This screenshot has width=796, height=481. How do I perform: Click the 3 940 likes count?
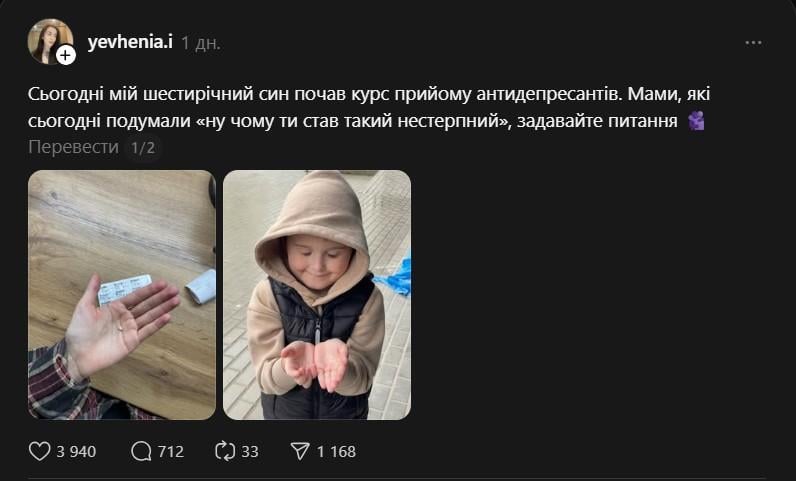pos(76,452)
